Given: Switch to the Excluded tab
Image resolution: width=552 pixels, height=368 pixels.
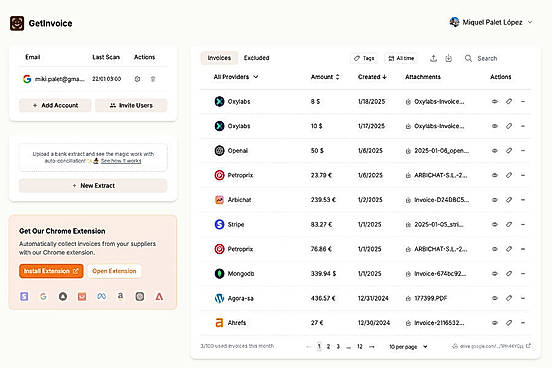Looking at the screenshot, I should 256,58.
